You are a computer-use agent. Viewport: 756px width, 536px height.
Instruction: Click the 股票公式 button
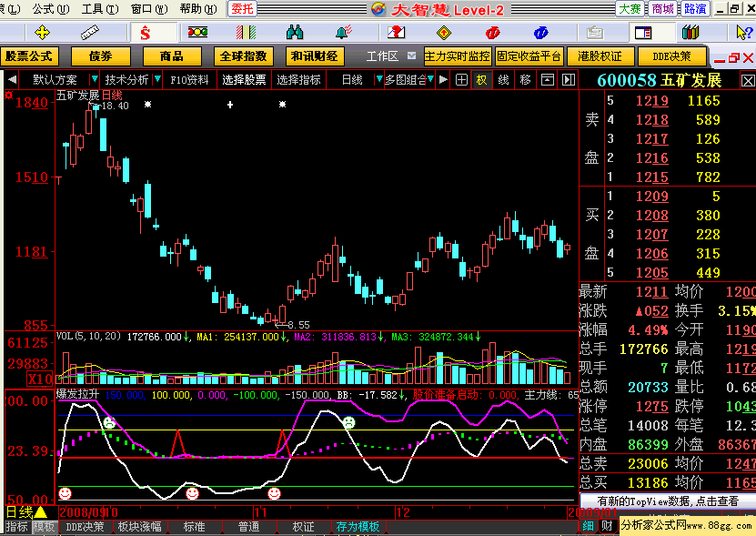click(x=29, y=56)
